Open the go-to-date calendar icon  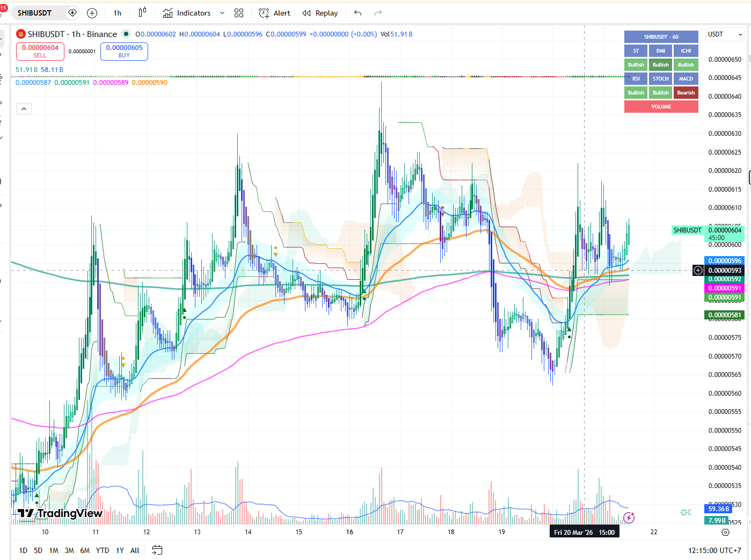tap(157, 550)
